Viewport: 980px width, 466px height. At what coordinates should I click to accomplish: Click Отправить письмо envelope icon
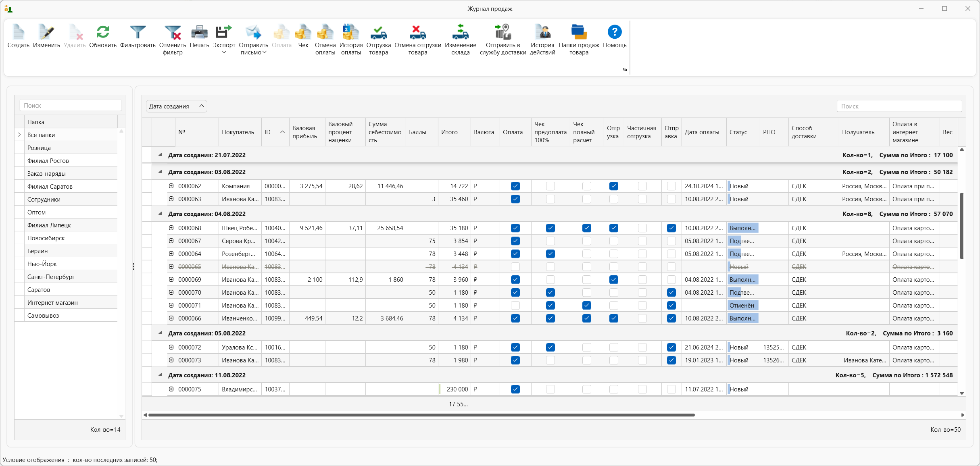coord(253,32)
